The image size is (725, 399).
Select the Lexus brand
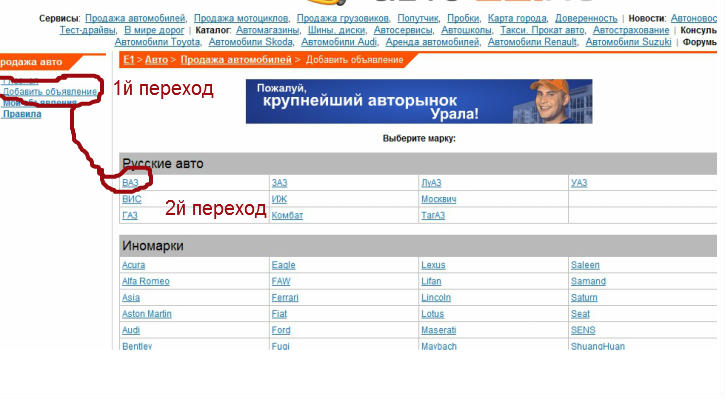click(x=433, y=265)
